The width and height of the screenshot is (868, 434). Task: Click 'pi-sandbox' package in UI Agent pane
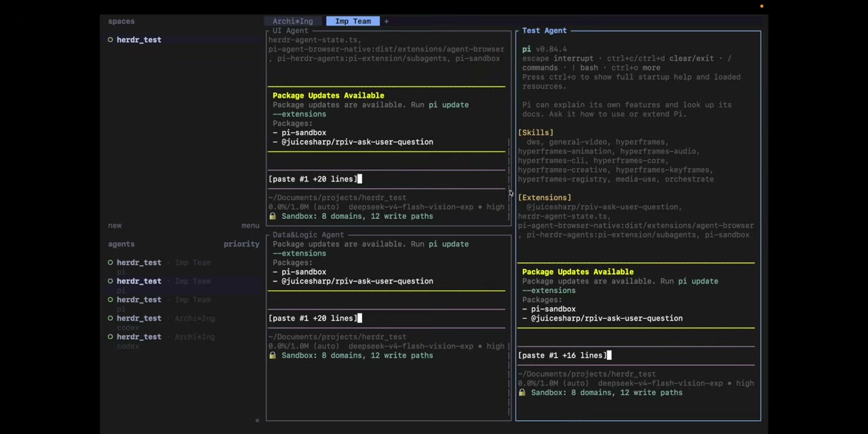[x=304, y=133]
